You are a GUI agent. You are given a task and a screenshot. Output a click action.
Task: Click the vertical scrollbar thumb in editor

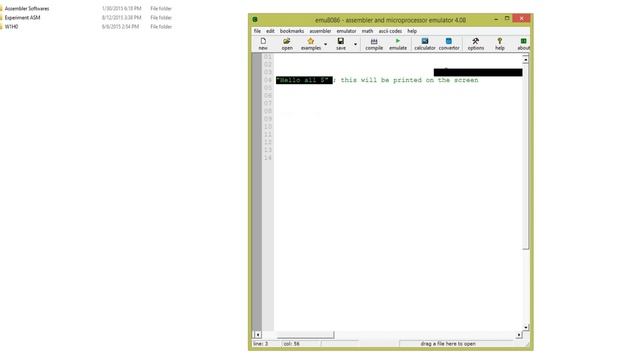(x=526, y=156)
